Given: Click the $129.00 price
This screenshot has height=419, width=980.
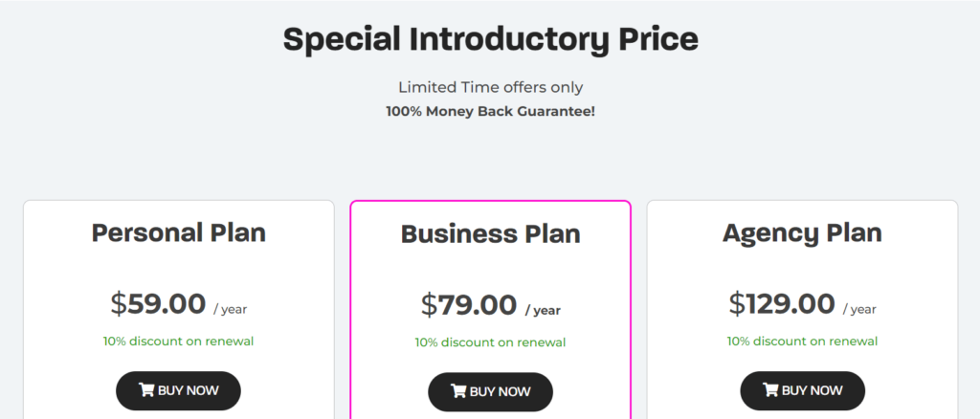Looking at the screenshot, I should 782,304.
